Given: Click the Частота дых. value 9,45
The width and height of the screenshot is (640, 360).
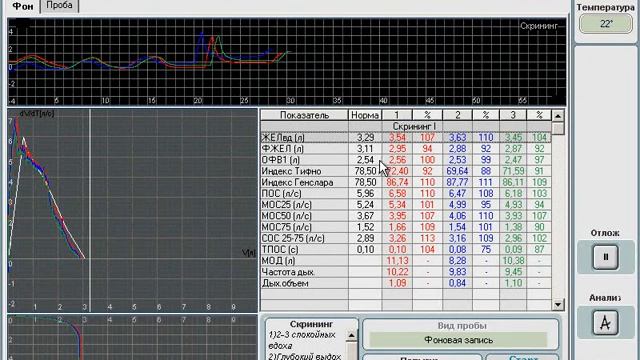Looking at the screenshot, I should (x=513, y=272).
